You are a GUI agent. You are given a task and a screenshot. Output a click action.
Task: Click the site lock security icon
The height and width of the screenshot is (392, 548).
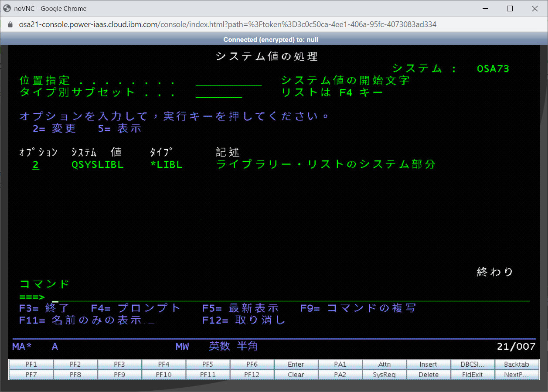pyautogui.click(x=11, y=24)
